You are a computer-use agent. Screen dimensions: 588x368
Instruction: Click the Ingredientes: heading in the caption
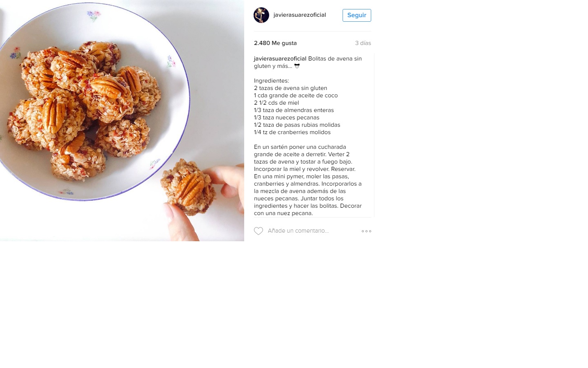coord(272,81)
